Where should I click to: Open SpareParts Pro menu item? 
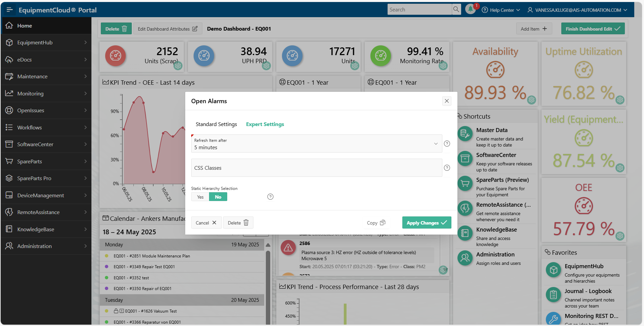tap(46, 178)
